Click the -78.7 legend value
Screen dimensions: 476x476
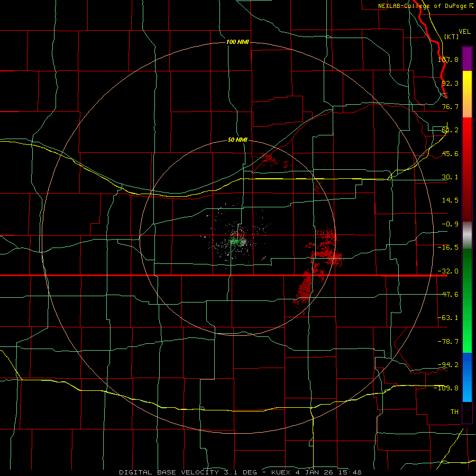point(448,342)
